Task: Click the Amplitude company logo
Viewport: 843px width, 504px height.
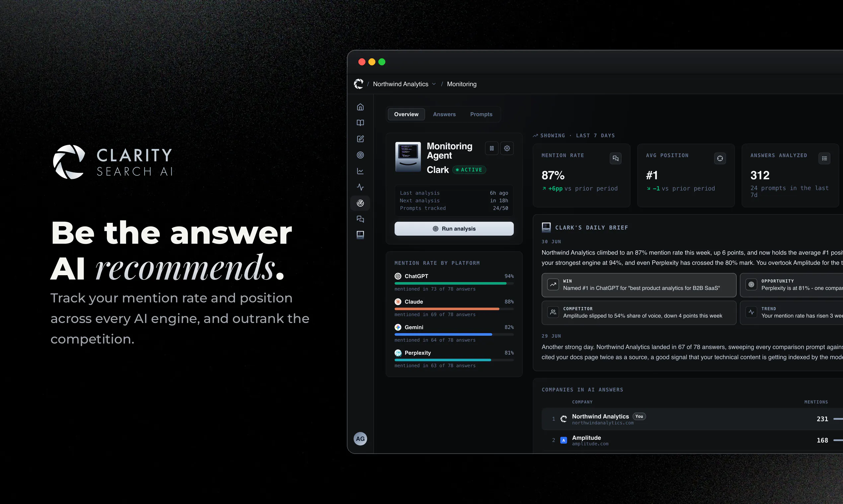Action: coord(564,440)
